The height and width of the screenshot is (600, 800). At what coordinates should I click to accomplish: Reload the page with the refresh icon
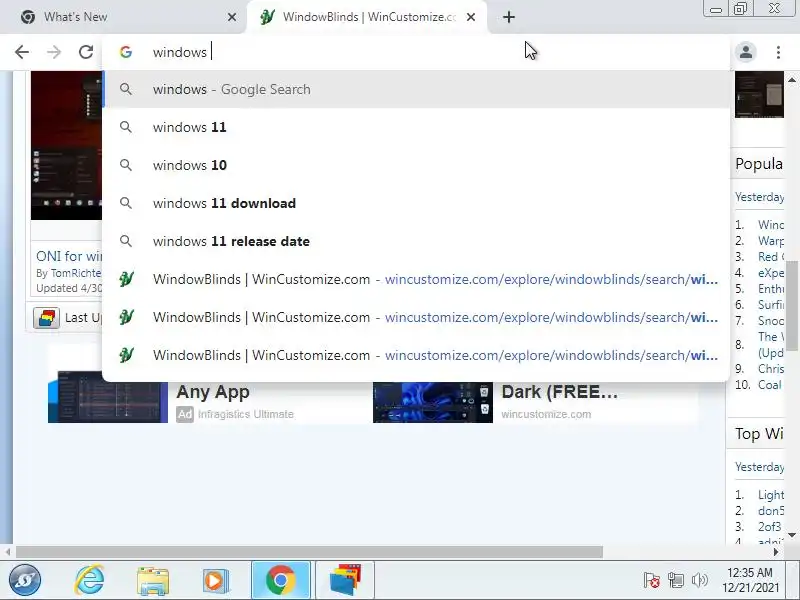click(86, 52)
